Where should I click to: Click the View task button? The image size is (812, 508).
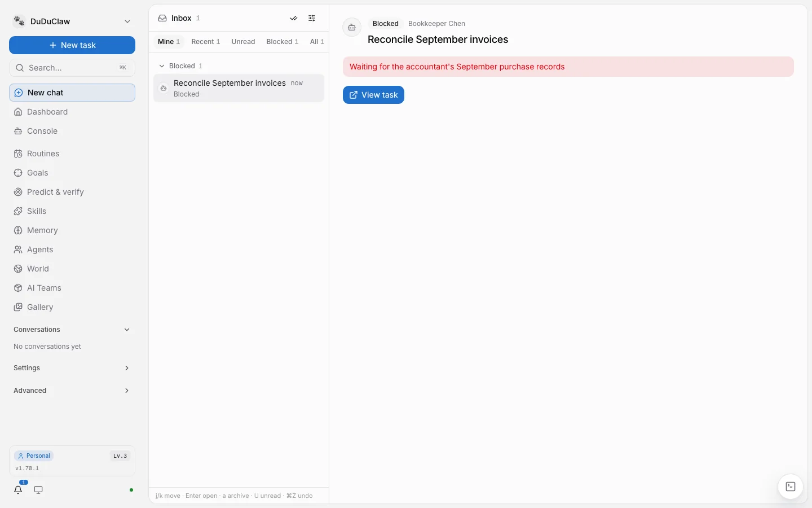pos(373,95)
